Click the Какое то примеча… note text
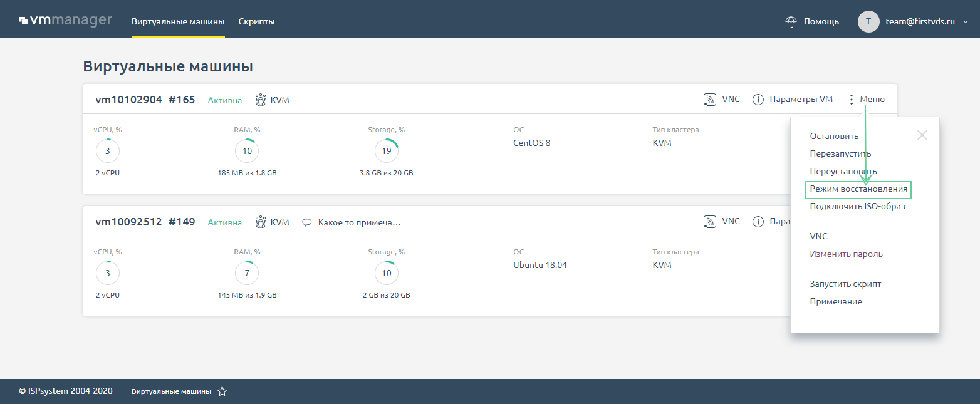This screenshot has width=980, height=404. (359, 222)
